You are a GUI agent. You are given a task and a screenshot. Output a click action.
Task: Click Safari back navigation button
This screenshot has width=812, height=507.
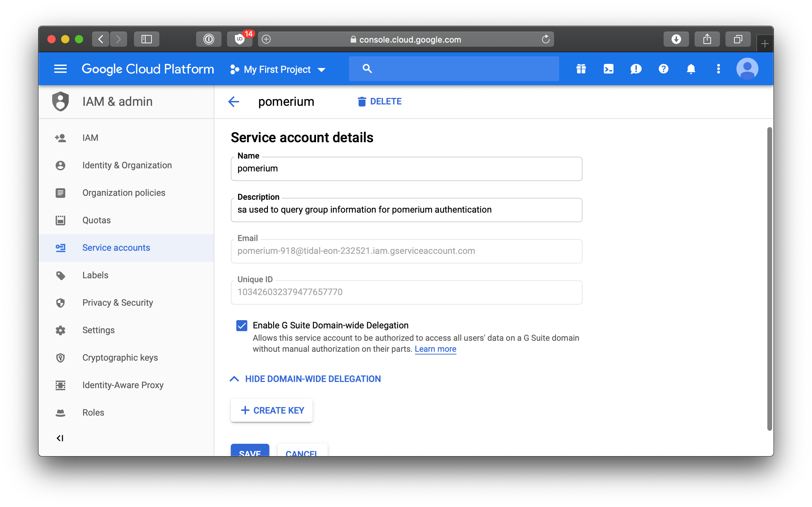tap(101, 39)
